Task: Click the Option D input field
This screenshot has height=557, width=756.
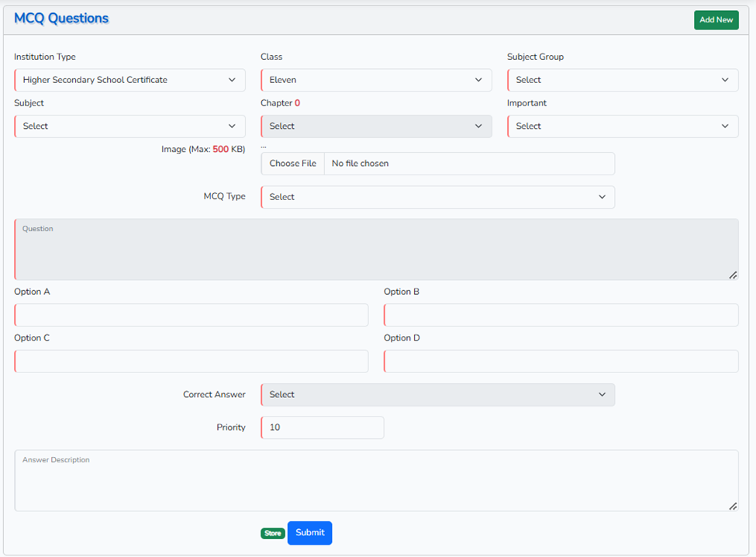Action: 561,362
